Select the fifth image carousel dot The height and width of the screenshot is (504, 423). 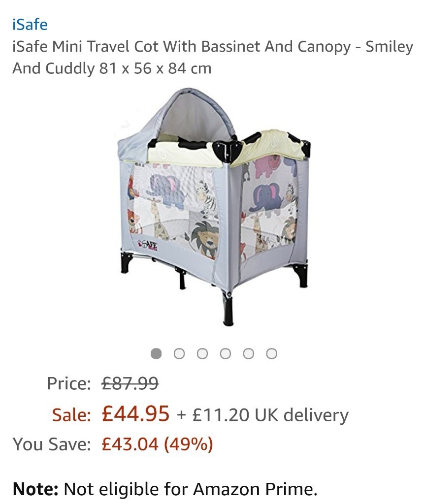point(249,353)
